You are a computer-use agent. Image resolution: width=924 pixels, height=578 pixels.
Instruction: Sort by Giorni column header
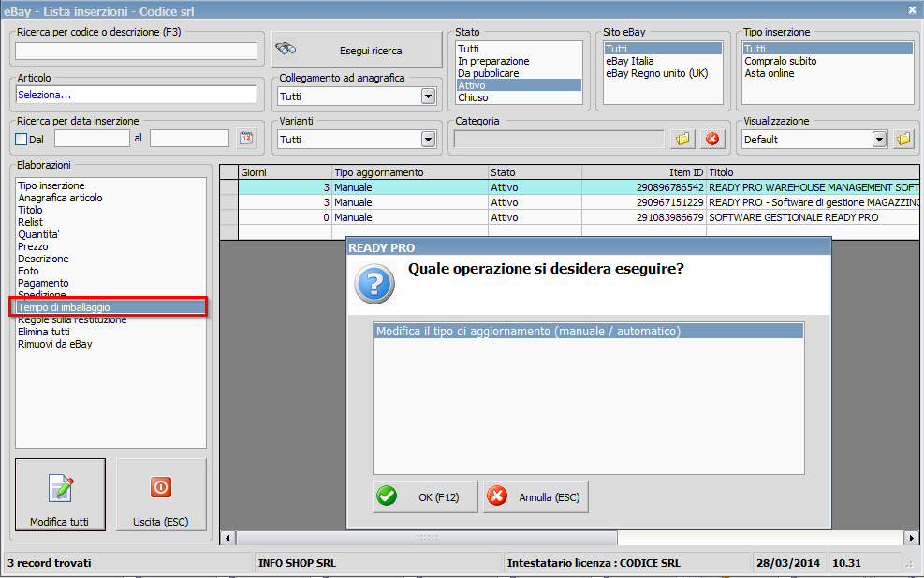click(x=286, y=172)
